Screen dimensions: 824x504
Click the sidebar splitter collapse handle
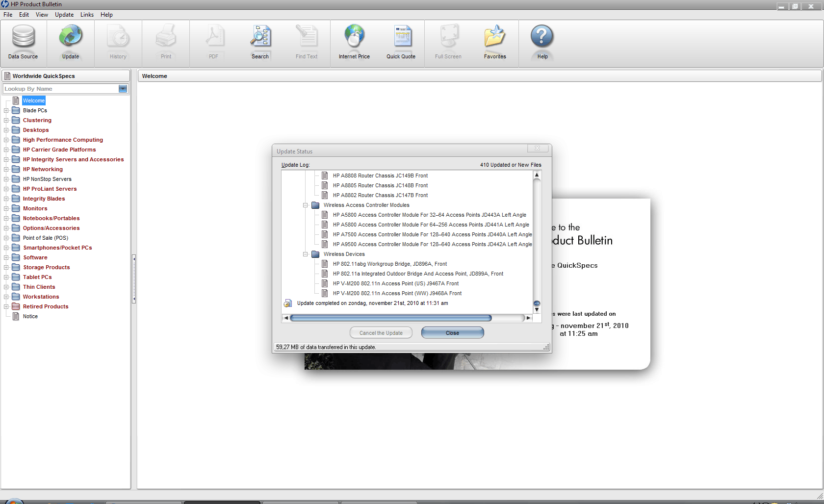(134, 278)
